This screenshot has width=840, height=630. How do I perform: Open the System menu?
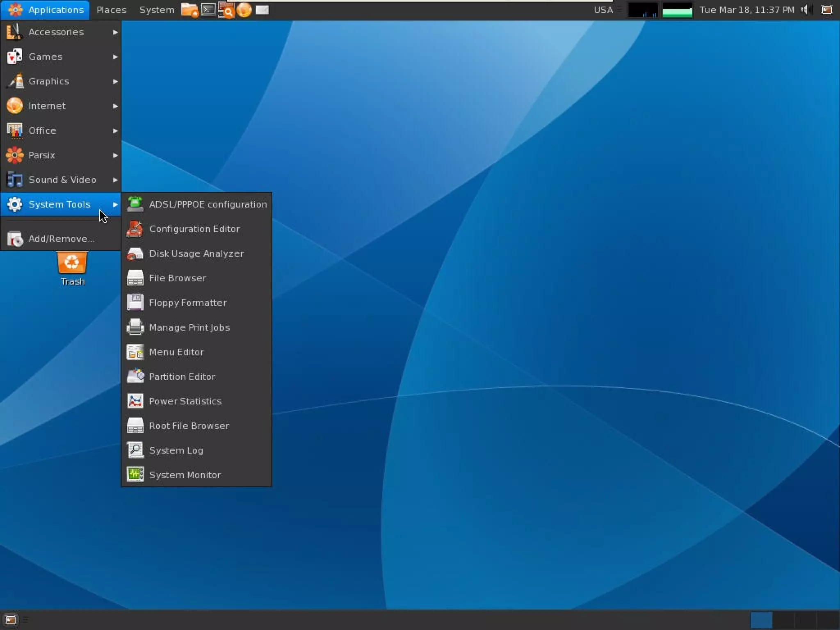(157, 10)
